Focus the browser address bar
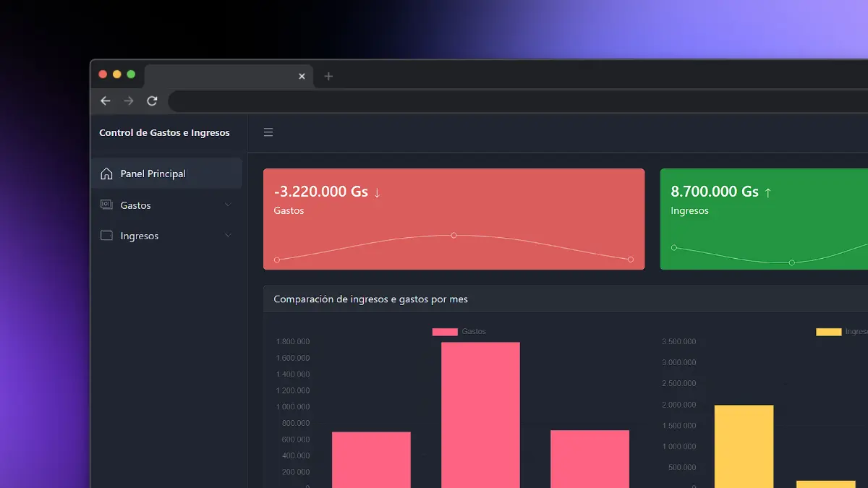 pyautogui.click(x=506, y=101)
